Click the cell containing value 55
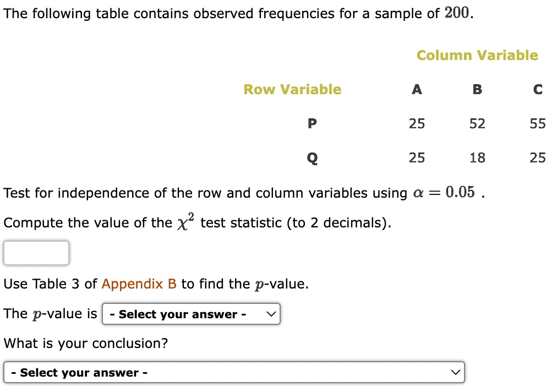Image resolution: width=557 pixels, height=392 pixels. point(538,123)
